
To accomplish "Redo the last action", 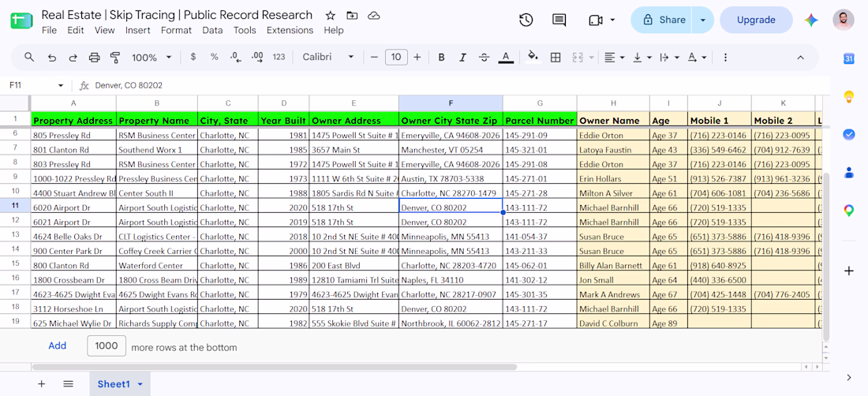I will (x=73, y=57).
